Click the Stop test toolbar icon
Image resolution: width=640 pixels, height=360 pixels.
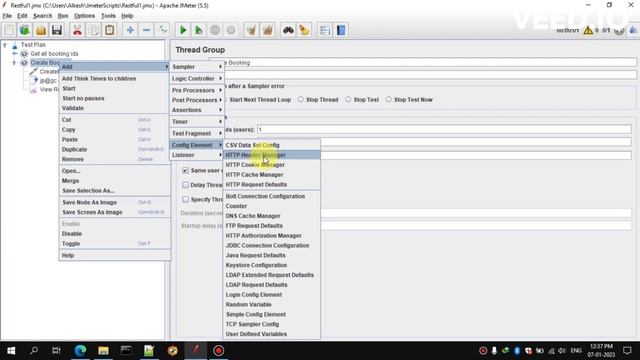pos(215,30)
